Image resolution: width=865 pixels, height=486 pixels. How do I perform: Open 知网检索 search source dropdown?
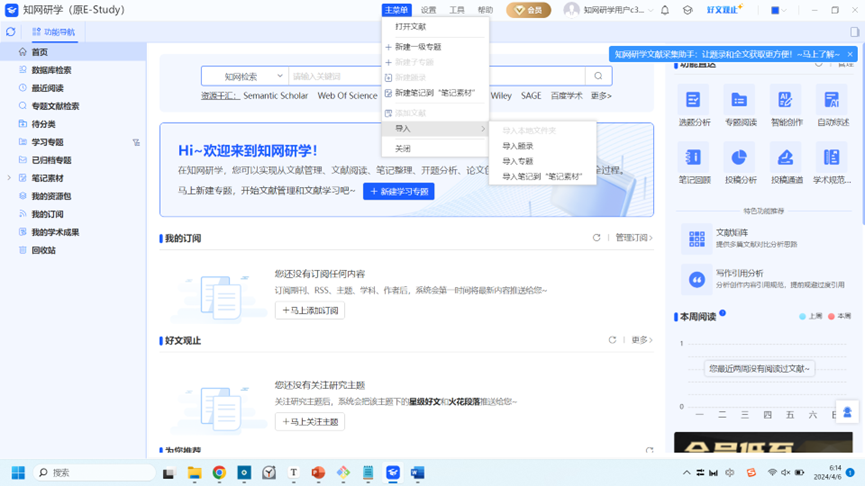click(x=245, y=76)
